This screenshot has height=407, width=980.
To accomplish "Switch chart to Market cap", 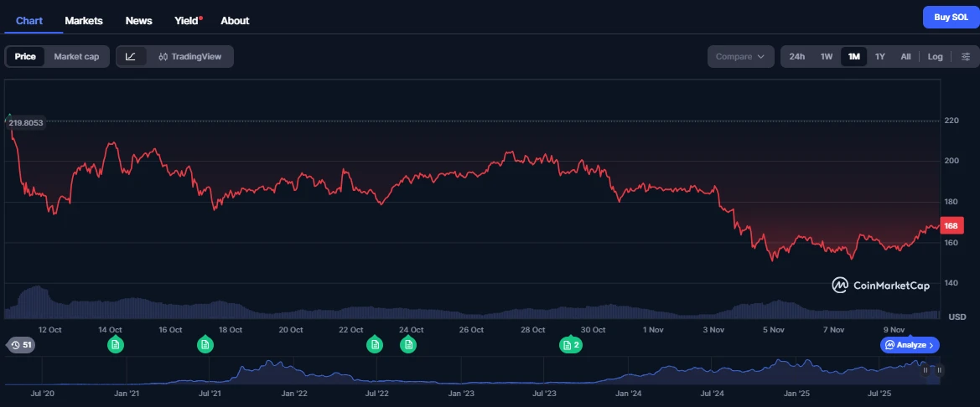I will [x=76, y=56].
